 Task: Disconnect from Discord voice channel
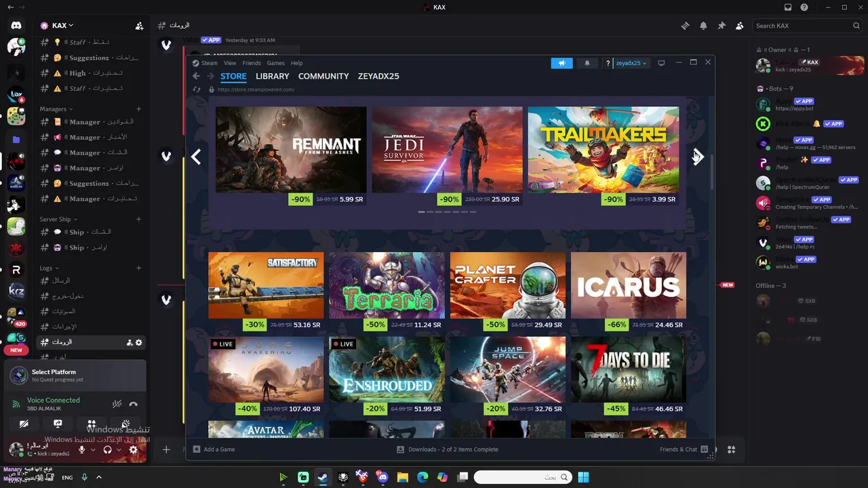tap(134, 404)
